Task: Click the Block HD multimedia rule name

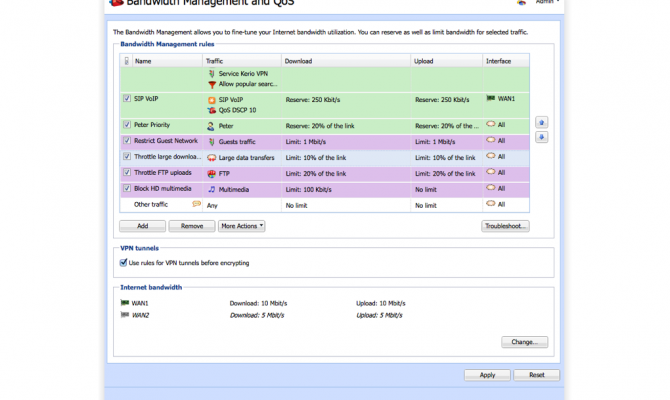Action: [x=163, y=188]
